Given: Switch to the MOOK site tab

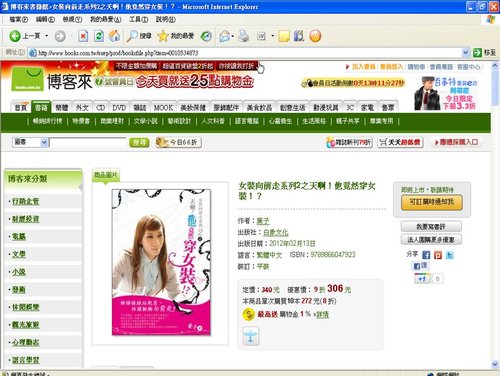Looking at the screenshot, I should tap(163, 107).
